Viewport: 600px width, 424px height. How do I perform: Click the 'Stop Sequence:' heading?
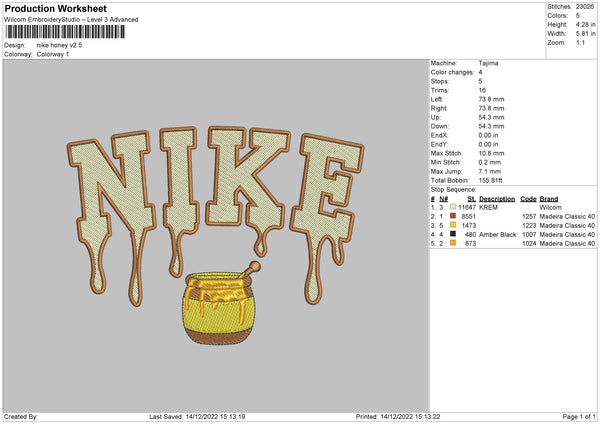coord(453,189)
